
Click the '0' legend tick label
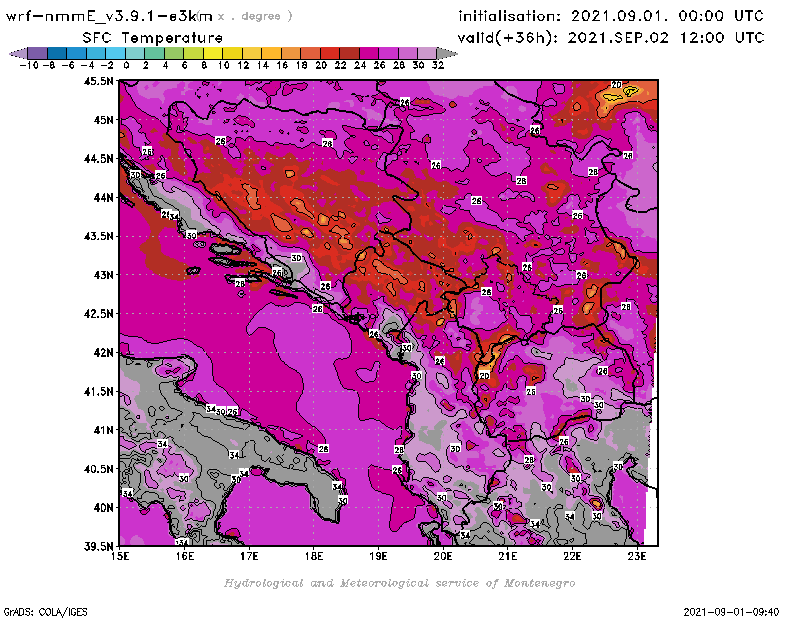[127, 66]
